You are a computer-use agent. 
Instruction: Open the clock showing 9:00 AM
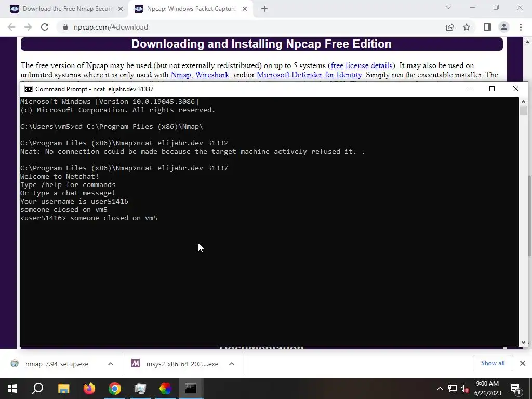[487, 389]
